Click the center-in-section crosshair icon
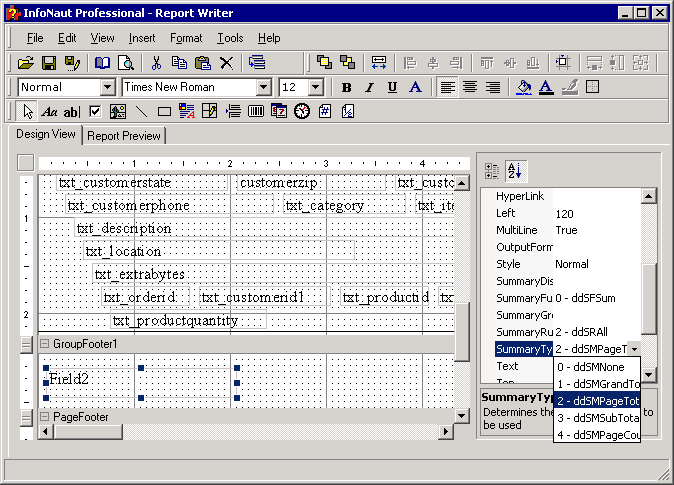Viewport: 674px width, 485px height. pos(563,62)
